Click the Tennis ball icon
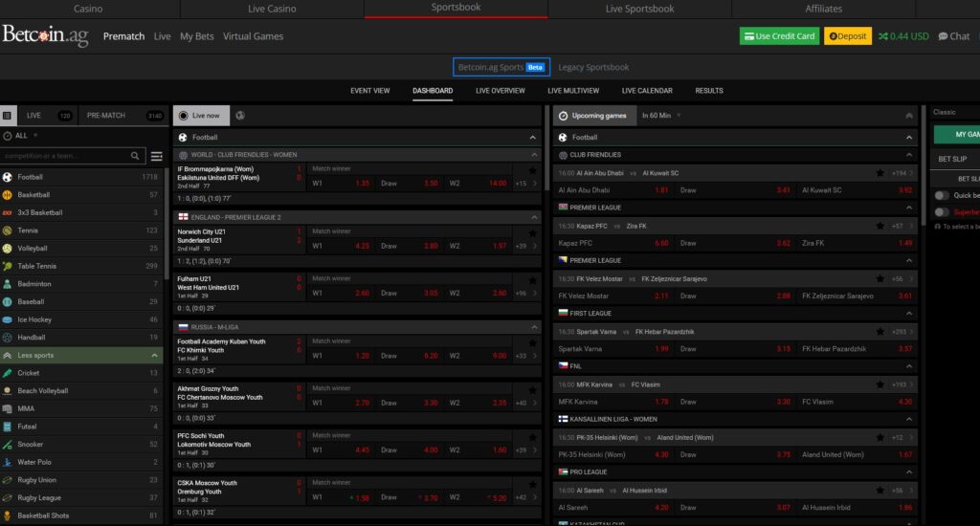The height and width of the screenshot is (526, 980). (8, 230)
